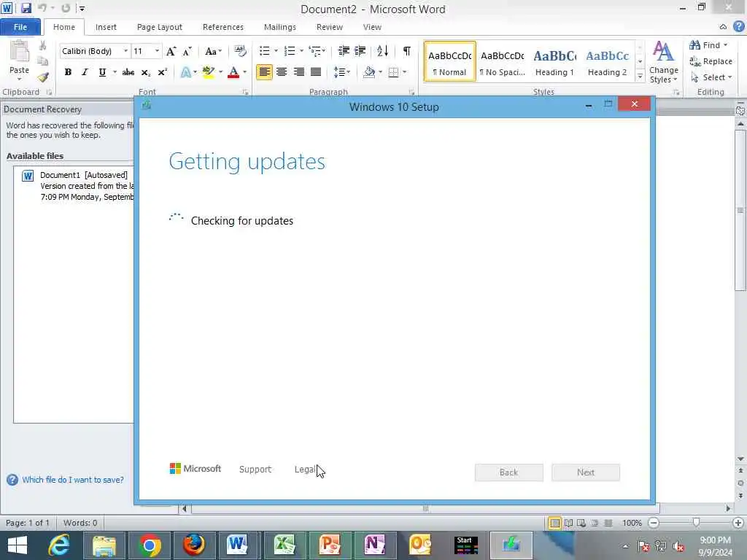Screen dimensions: 747x560
Task: Open Paragraph dialog launcher
Action: (411, 93)
